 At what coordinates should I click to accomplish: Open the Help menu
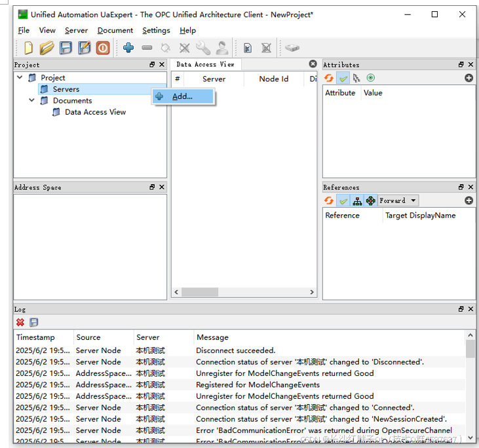pos(187,31)
